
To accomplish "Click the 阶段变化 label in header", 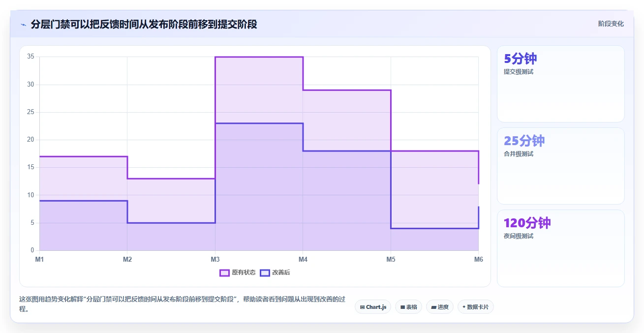I will click(x=611, y=24).
